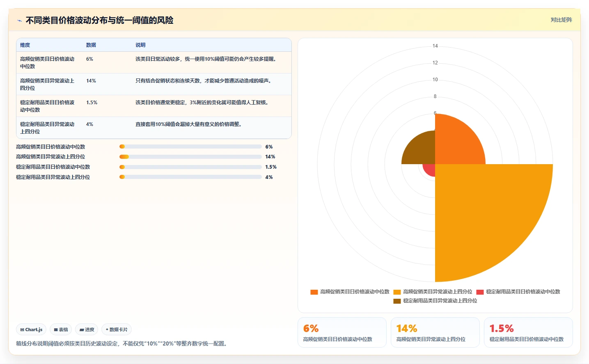This screenshot has height=364, width=589.
Task: Click the 14% value beside the progress bar
Action: click(270, 157)
